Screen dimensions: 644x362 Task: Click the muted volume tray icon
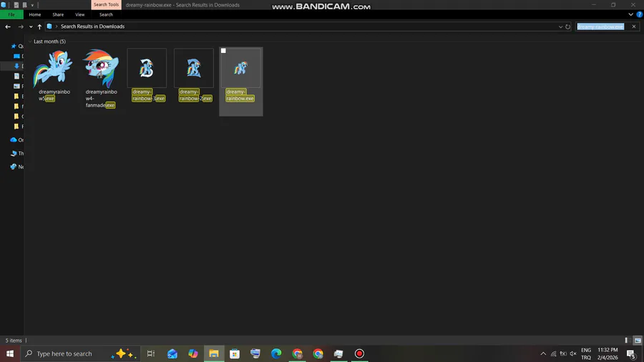(x=573, y=353)
